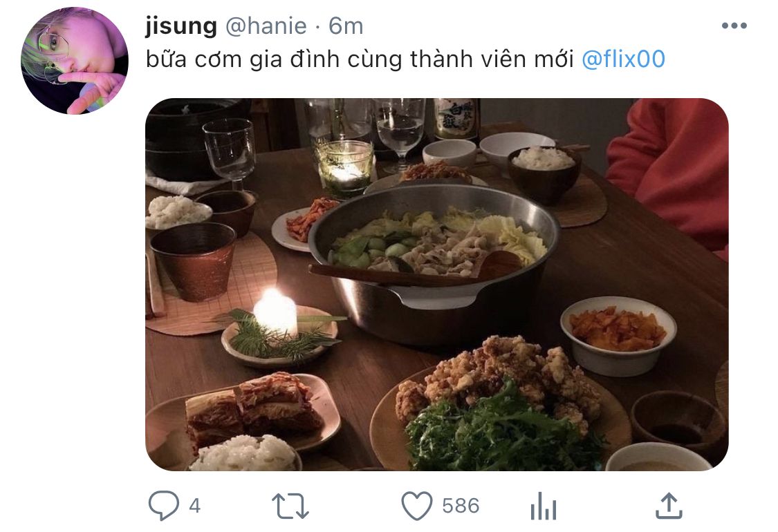Like the tweet with the heart icon
This screenshot has width=778, height=532.
(x=416, y=506)
